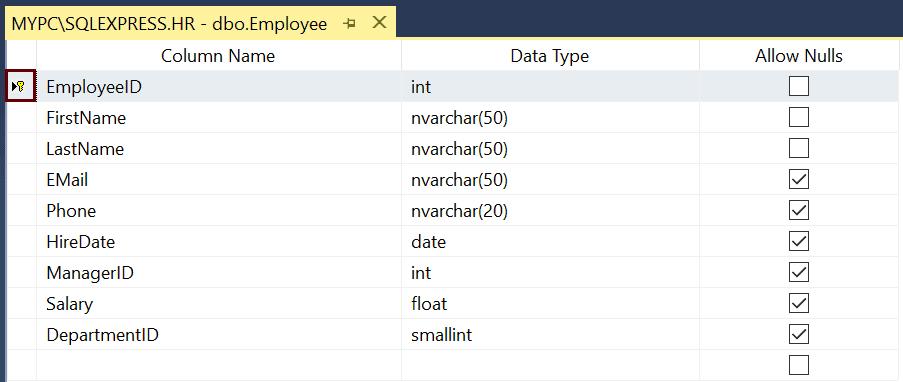The height and width of the screenshot is (382, 903).
Task: Close the dbo.Employee designer tab
Action: pyautogui.click(x=379, y=23)
